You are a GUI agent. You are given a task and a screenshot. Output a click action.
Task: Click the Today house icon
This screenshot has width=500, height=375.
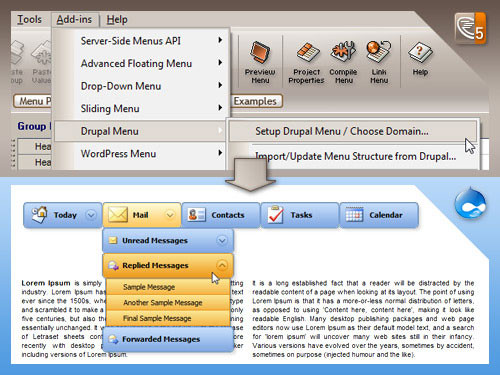(x=39, y=215)
